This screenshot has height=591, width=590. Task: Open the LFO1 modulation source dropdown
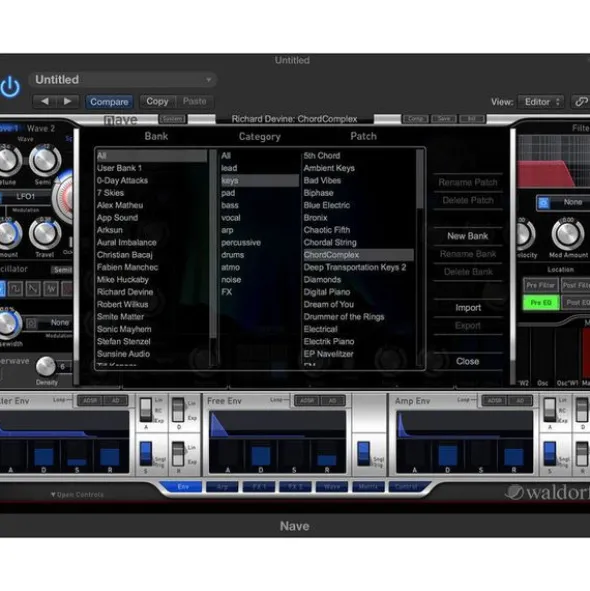25,197
